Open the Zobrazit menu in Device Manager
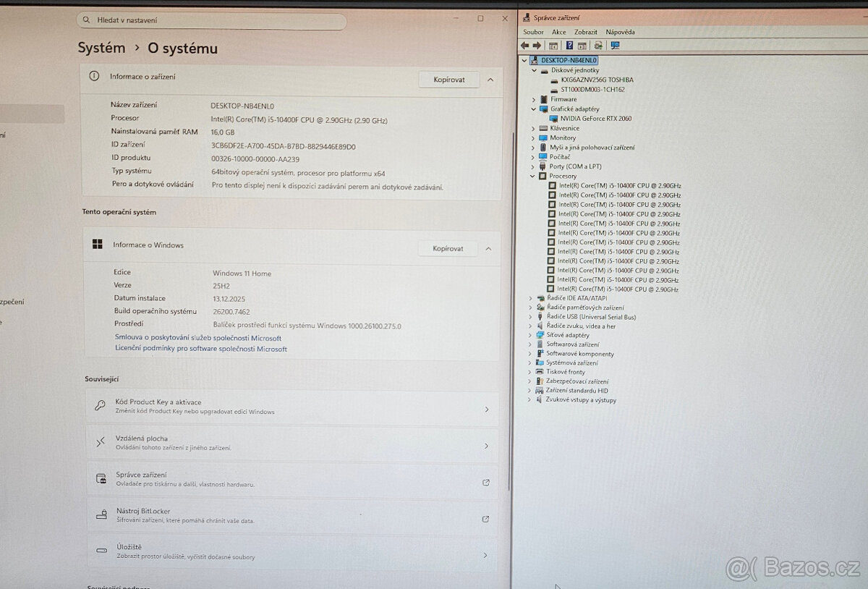The height and width of the screenshot is (589, 868). coord(586,32)
